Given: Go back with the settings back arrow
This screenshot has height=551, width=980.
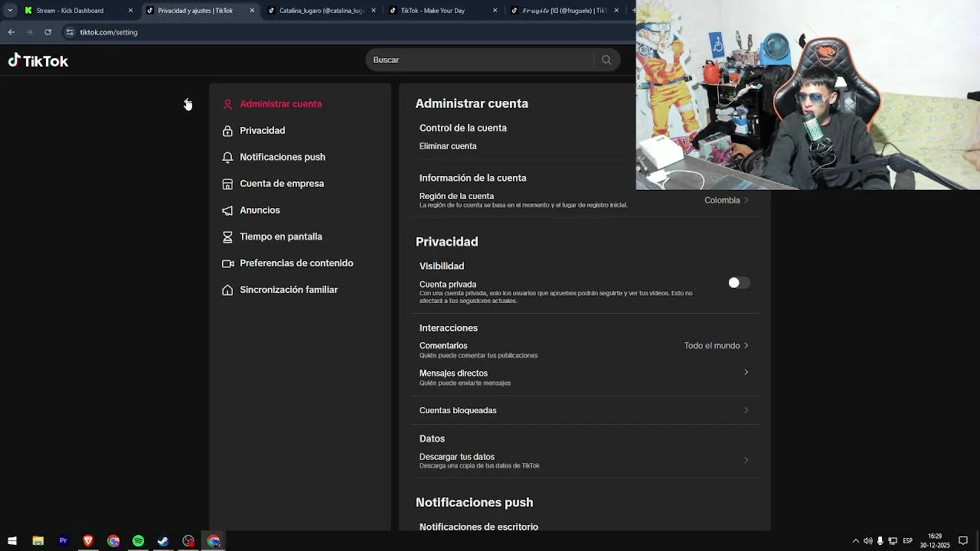Looking at the screenshot, I should [x=188, y=103].
